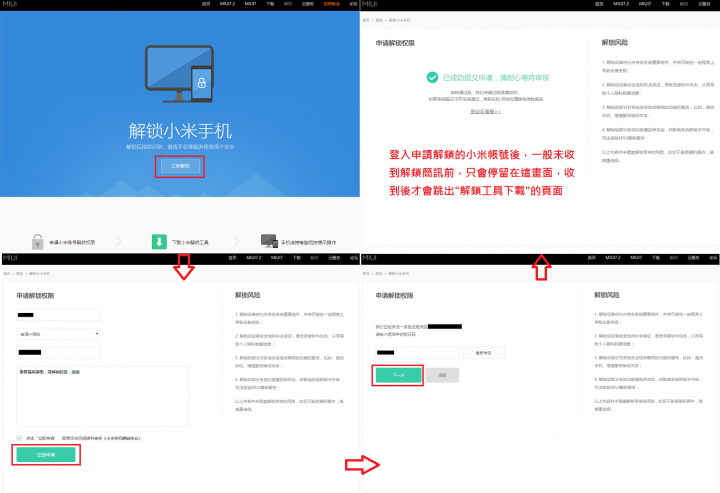Image resolution: width=720 pixels, height=493 pixels.
Task: Open 下载 in the success page navigation bar
Action: click(665, 4)
